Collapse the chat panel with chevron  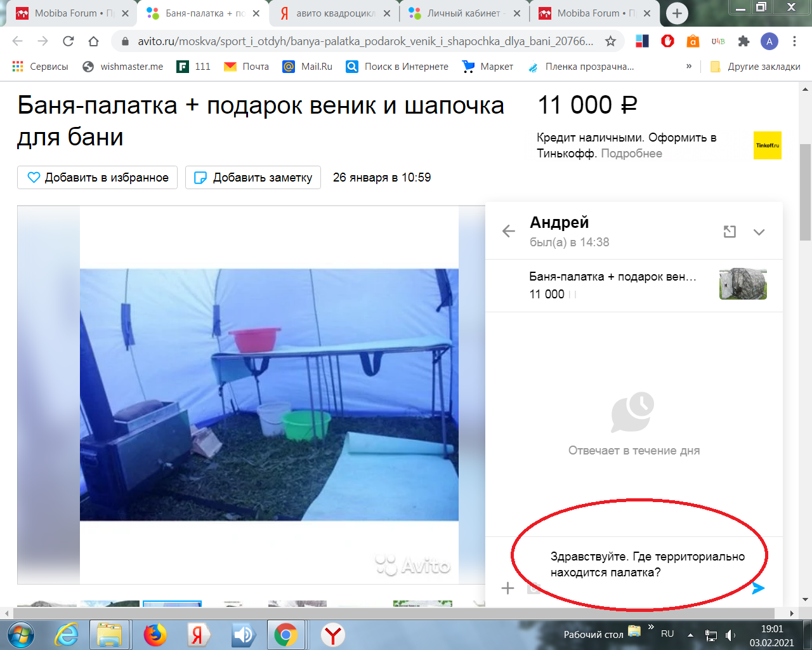coord(759,232)
